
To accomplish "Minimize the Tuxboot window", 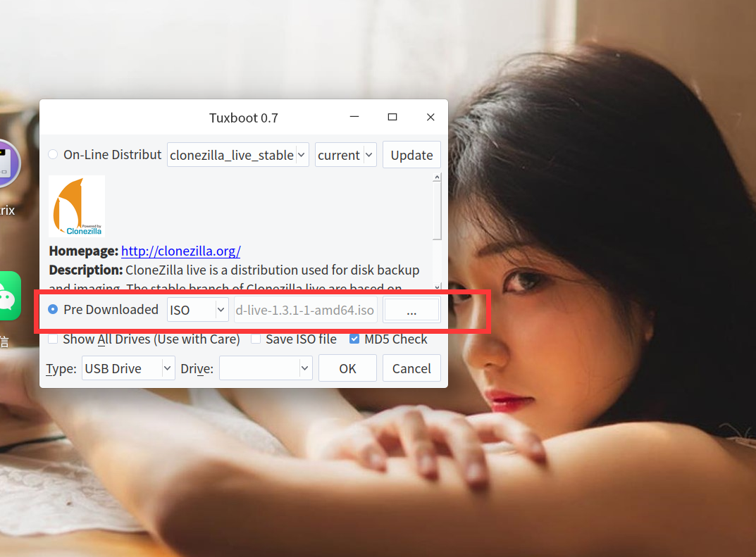I will pos(354,117).
